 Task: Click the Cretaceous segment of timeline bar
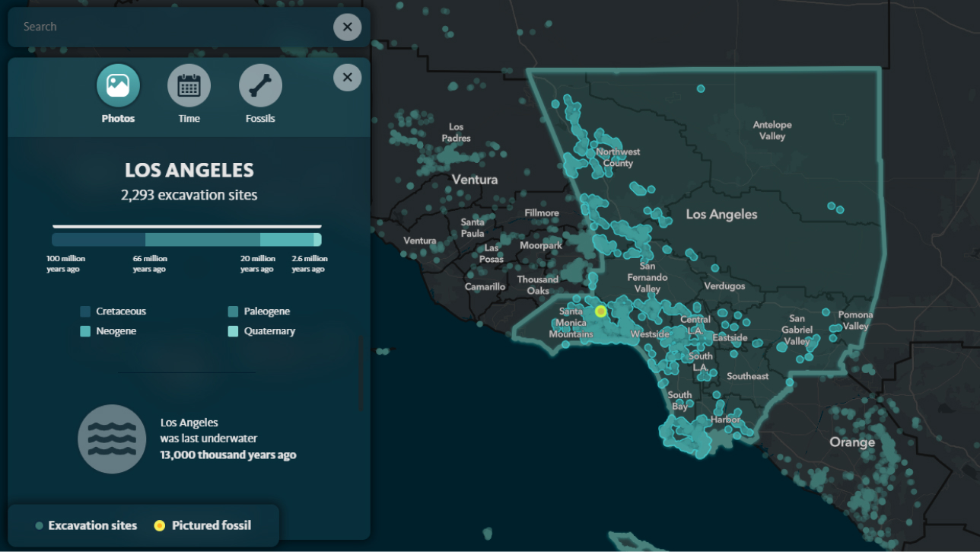[98, 240]
